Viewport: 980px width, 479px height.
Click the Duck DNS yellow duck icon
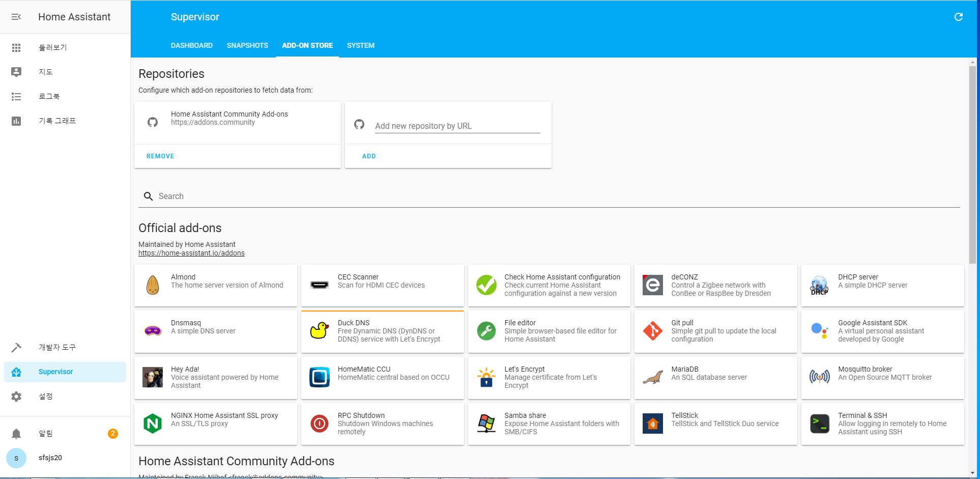[x=320, y=331]
